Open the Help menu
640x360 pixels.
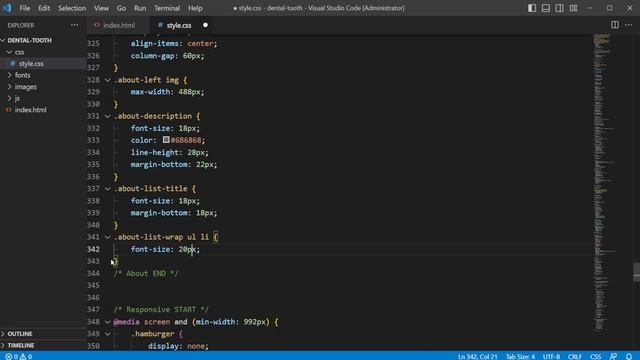(x=195, y=8)
